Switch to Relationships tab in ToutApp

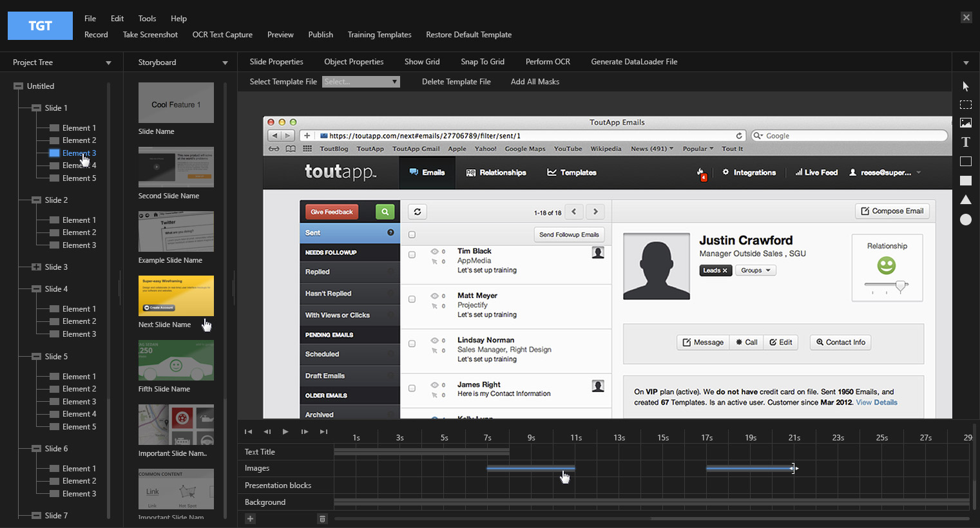pyautogui.click(x=496, y=173)
